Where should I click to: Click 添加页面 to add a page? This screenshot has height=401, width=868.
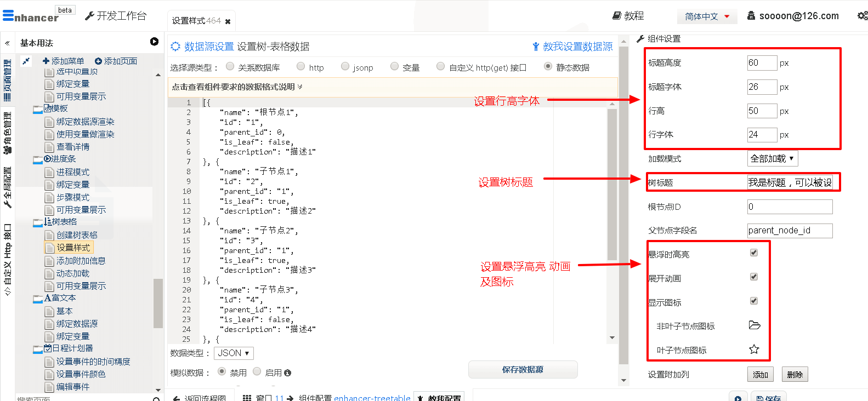[x=116, y=61]
